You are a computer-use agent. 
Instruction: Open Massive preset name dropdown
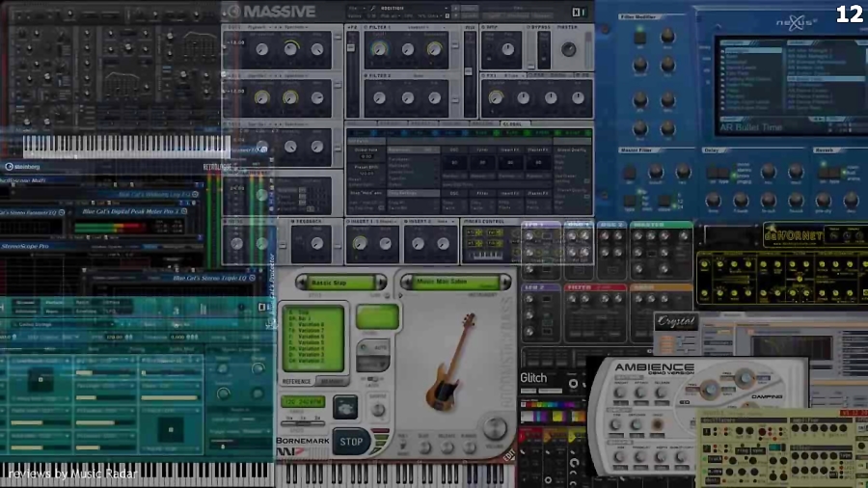click(413, 9)
